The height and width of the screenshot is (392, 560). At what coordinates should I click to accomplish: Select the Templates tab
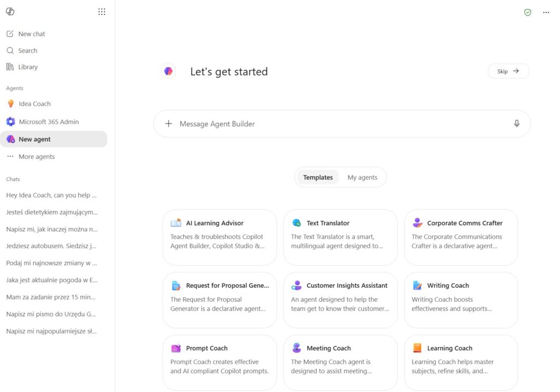[318, 178]
